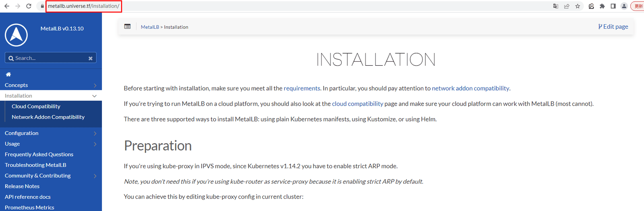The image size is (644, 211).
Task: Focus the sidebar Search field
Action: (x=51, y=58)
